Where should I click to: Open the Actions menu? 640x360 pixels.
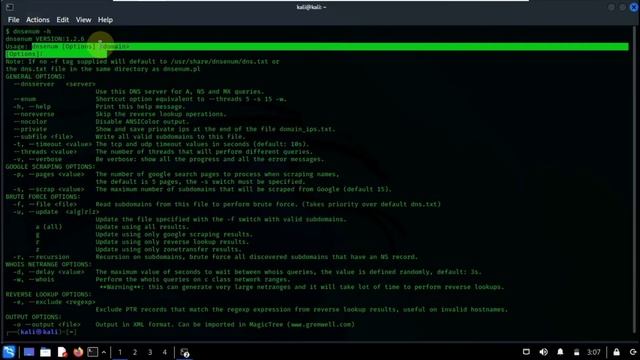pos(38,20)
